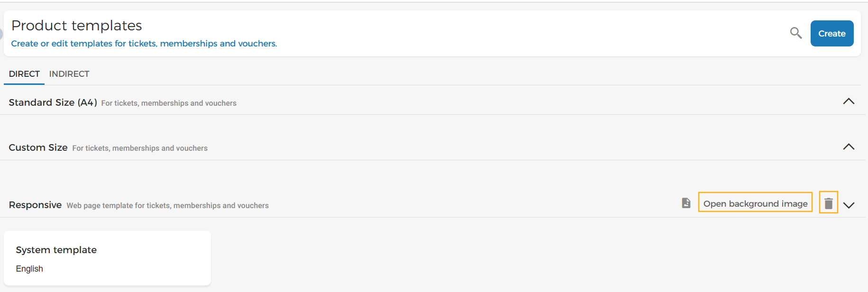Select the English language label on card
This screenshot has height=292, width=868.
pos(29,269)
